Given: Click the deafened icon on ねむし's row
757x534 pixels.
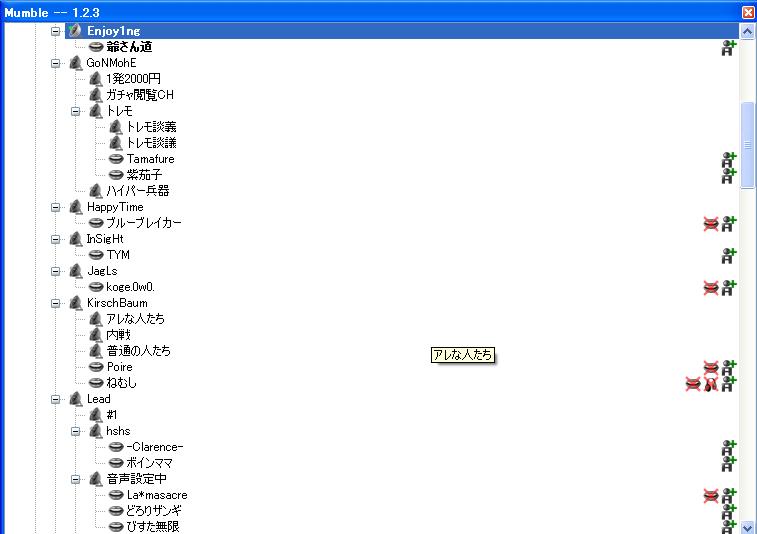Looking at the screenshot, I should tap(710, 383).
